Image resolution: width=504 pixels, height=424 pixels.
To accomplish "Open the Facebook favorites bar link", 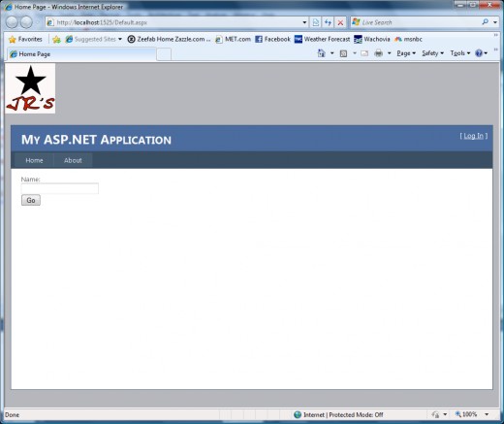I will click(273, 39).
